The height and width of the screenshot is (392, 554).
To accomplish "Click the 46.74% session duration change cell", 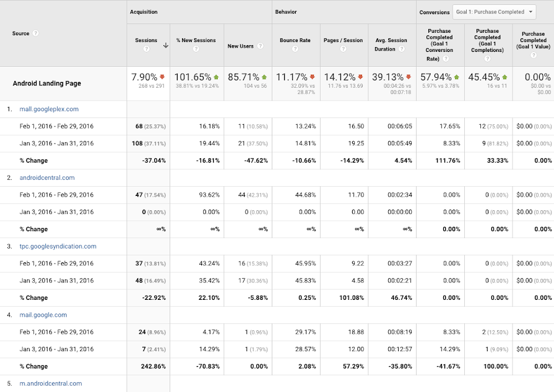I will 401,298.
